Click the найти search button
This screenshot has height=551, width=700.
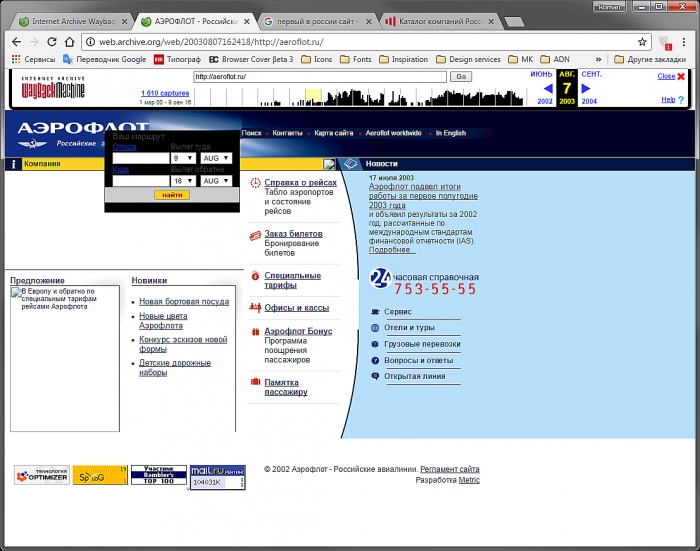172,195
